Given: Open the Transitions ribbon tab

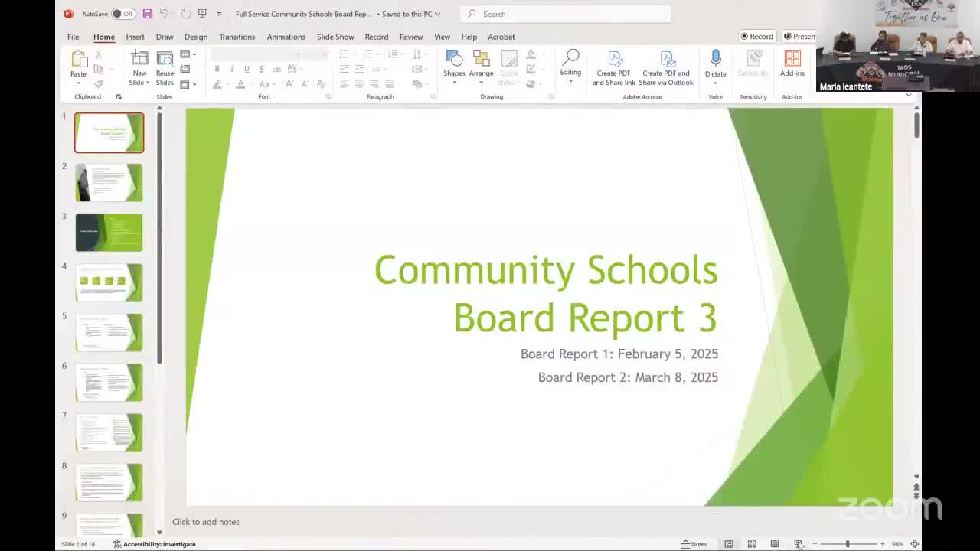Looking at the screenshot, I should (237, 37).
